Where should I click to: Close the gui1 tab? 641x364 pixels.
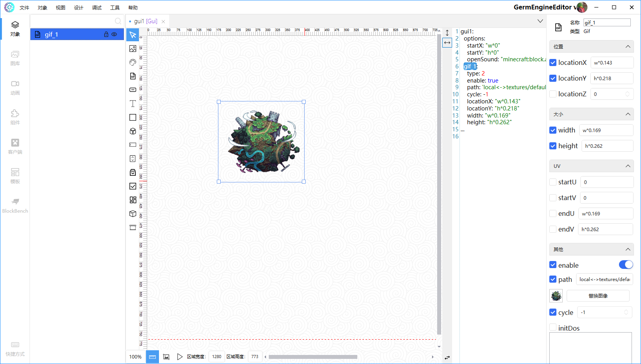tap(163, 22)
